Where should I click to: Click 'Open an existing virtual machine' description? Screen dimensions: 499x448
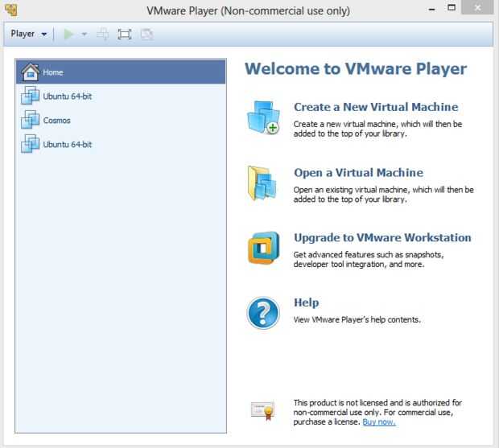(x=383, y=195)
